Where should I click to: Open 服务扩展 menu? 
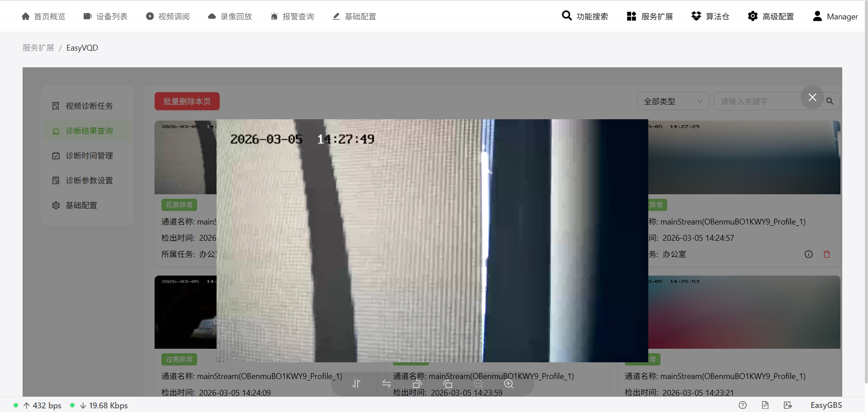tap(650, 16)
